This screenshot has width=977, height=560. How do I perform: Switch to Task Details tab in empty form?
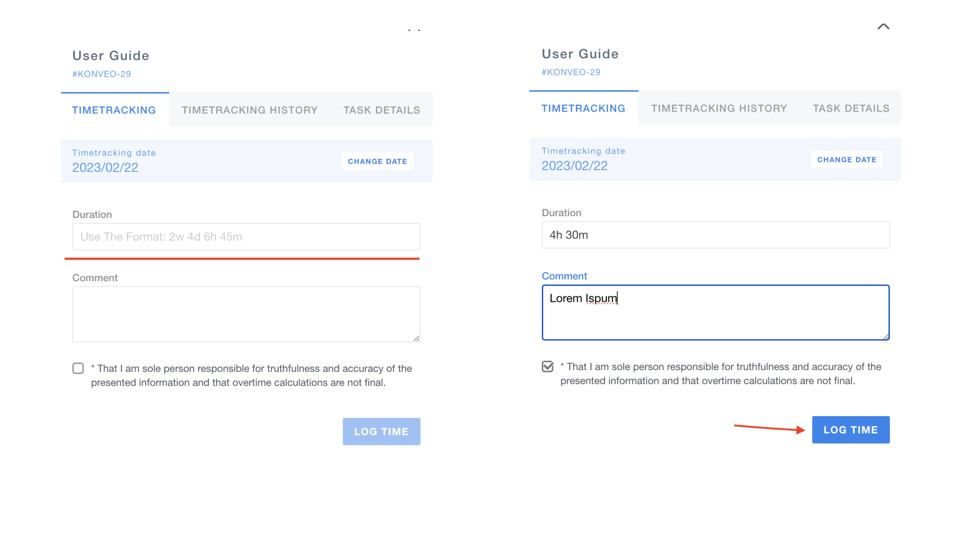point(382,110)
